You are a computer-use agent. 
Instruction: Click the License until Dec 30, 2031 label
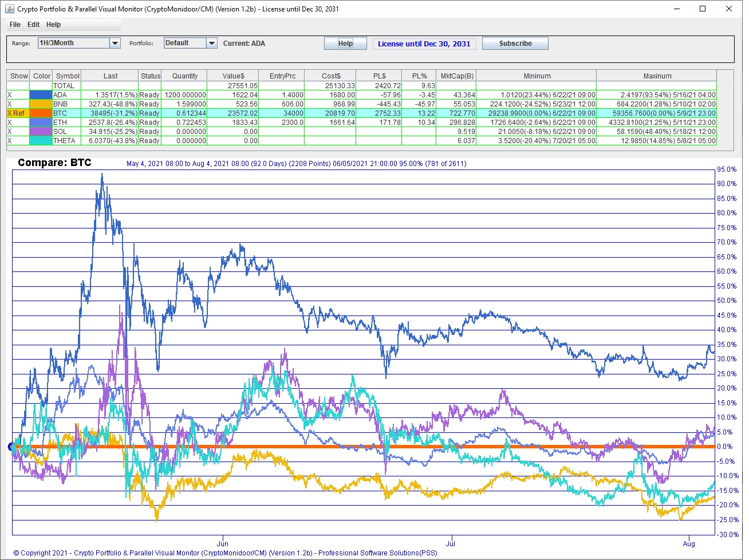(424, 44)
